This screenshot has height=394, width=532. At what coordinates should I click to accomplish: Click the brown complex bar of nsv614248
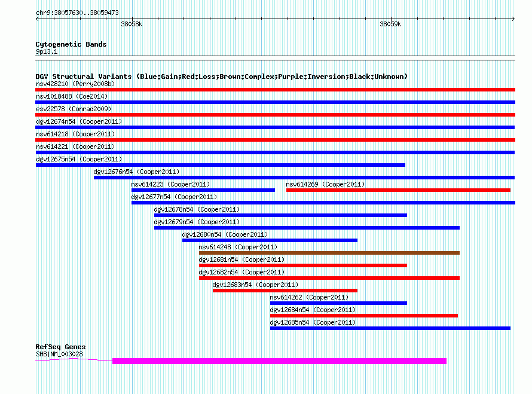(329, 253)
